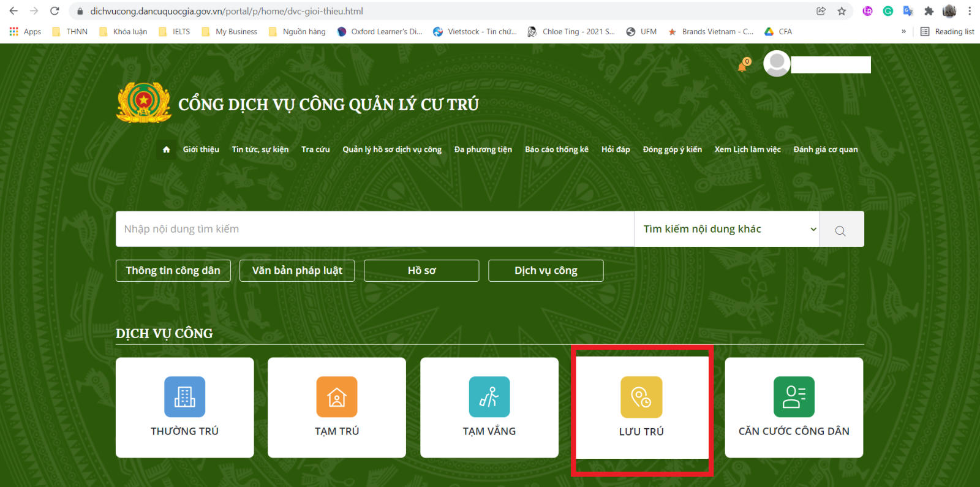
Task: Open the Apps shortcut in bookmarks bar
Action: (x=25, y=31)
